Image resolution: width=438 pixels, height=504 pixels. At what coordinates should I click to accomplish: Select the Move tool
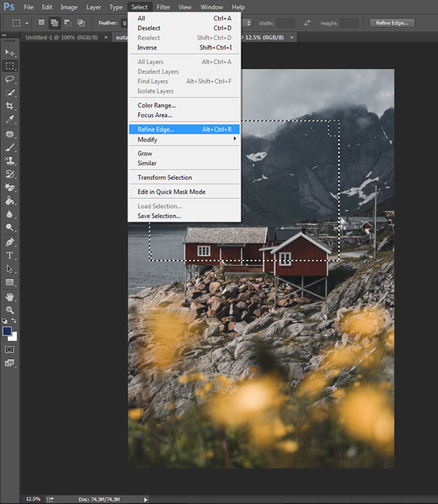coord(10,52)
